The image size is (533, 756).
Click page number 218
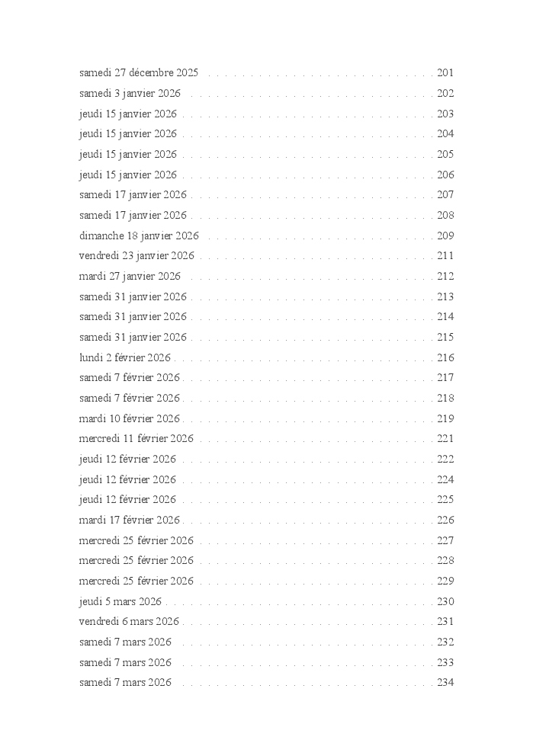coord(445,399)
